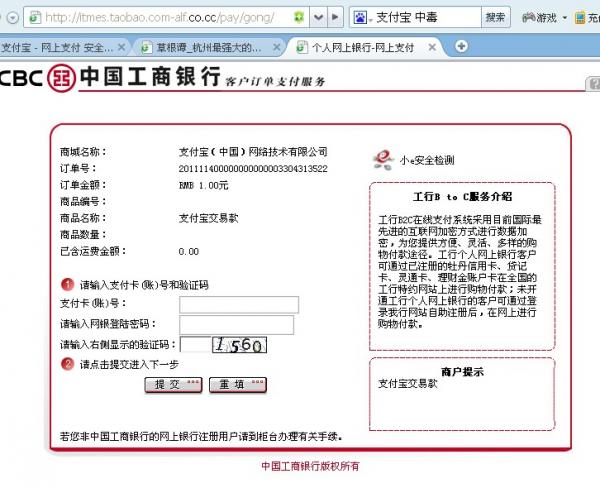Click the gamepad icon next to 游戏
Image resolution: width=600 pixels, height=488 pixels.
click(528, 17)
